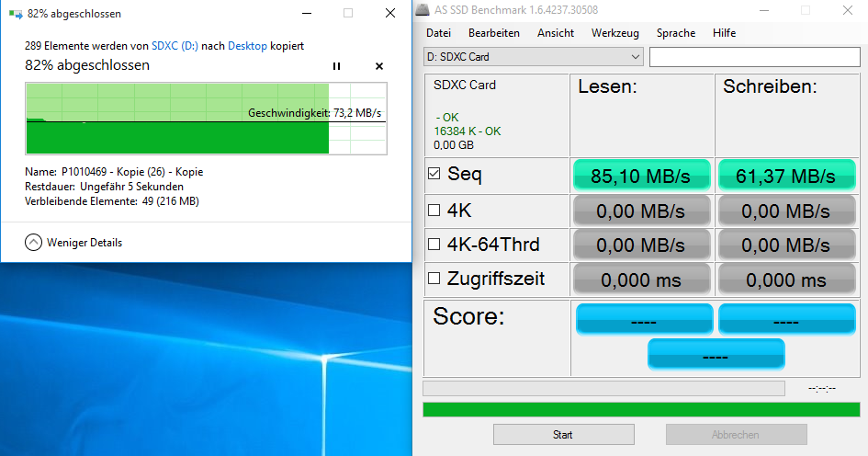Click the 'SDXC Card' device name text
Screen dimensions: 868x456
pos(465,85)
